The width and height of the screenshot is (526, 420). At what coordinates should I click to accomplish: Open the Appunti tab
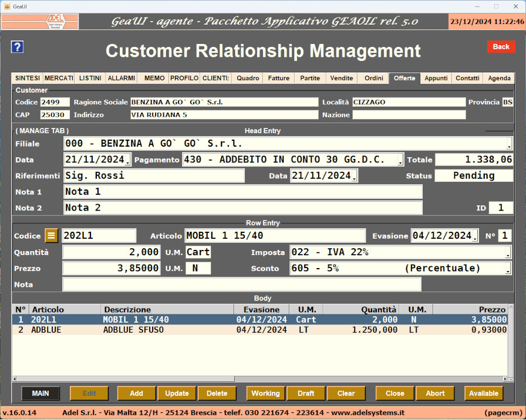(436, 78)
